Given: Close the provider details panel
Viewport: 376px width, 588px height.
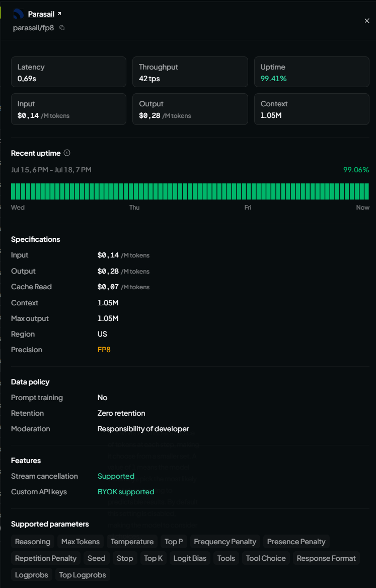Looking at the screenshot, I should (367, 21).
